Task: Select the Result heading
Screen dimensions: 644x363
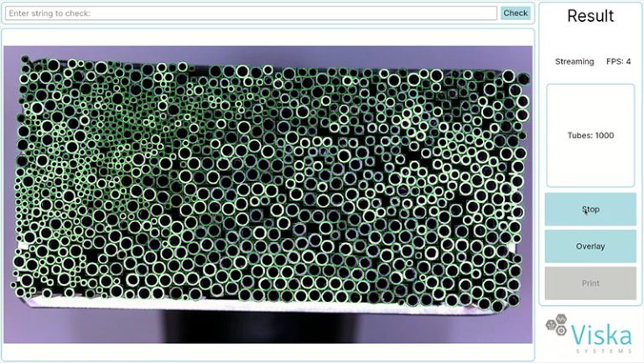Action: point(590,16)
